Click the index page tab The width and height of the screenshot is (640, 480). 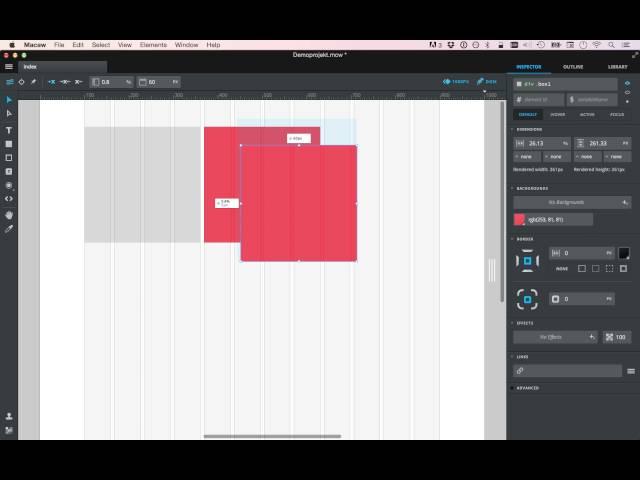(x=63, y=67)
